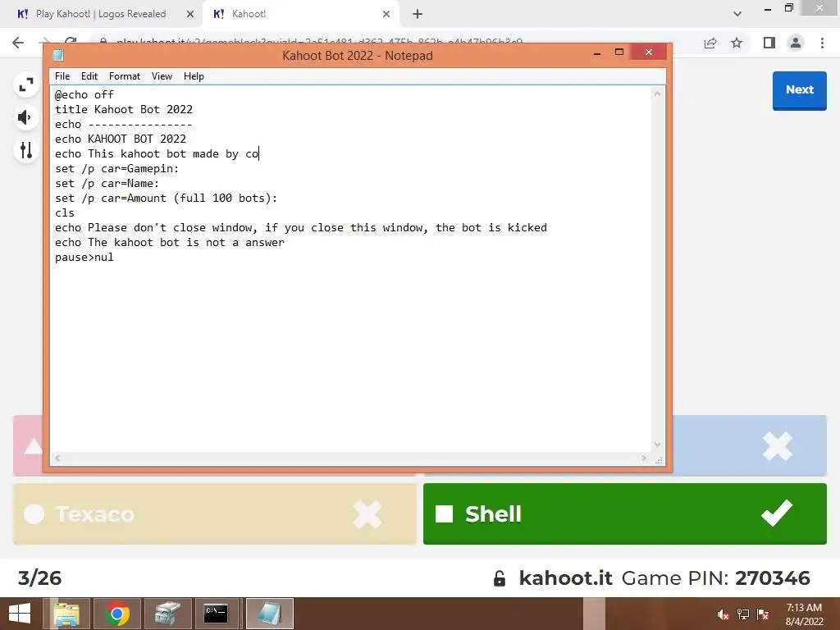Click on the 'title Kahoot Bot 2022' line
Image resolution: width=840 pixels, height=630 pixels.
click(x=124, y=109)
